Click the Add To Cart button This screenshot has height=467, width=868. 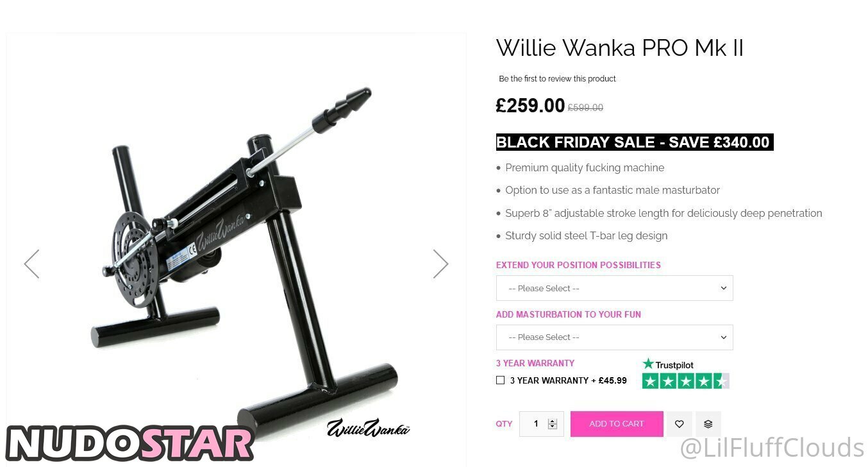tap(617, 424)
